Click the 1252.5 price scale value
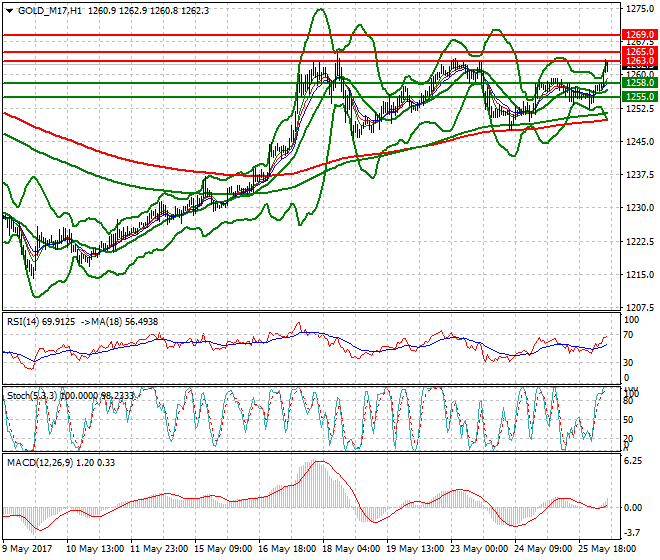660x560 pixels. (x=640, y=109)
